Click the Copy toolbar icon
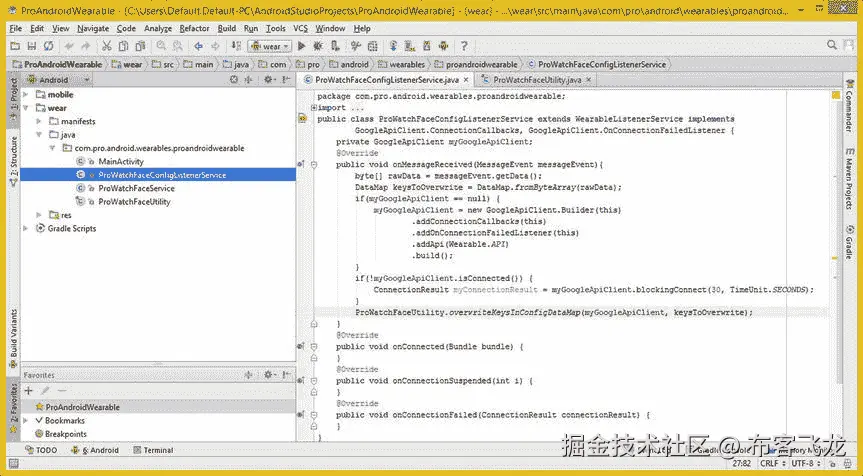Viewport: 863px width, 476px height. (123, 46)
